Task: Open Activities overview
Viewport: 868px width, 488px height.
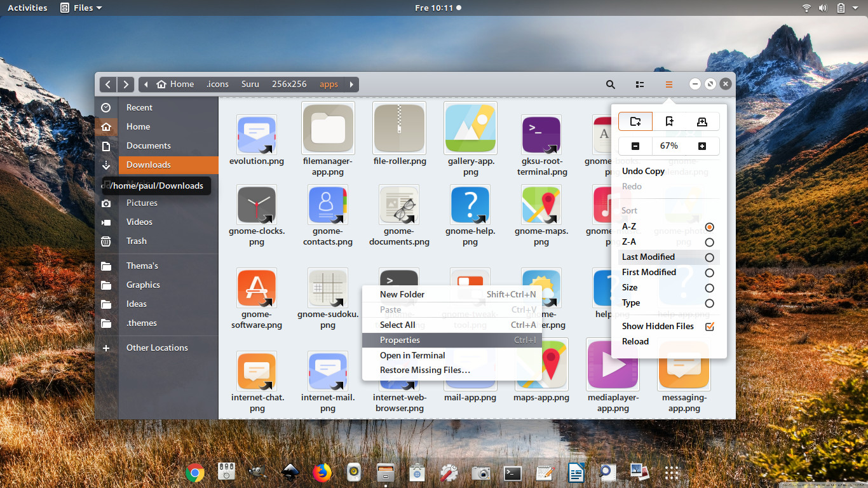Action: [27, 8]
